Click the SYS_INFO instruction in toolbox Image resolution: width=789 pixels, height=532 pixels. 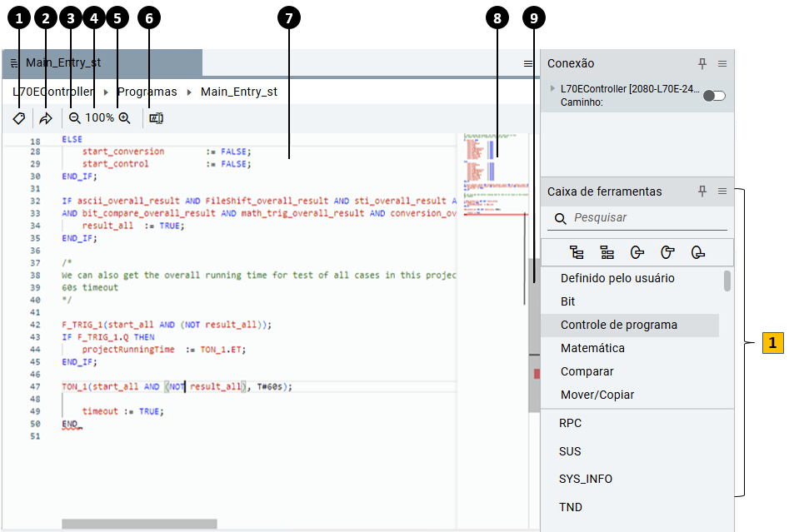(585, 479)
